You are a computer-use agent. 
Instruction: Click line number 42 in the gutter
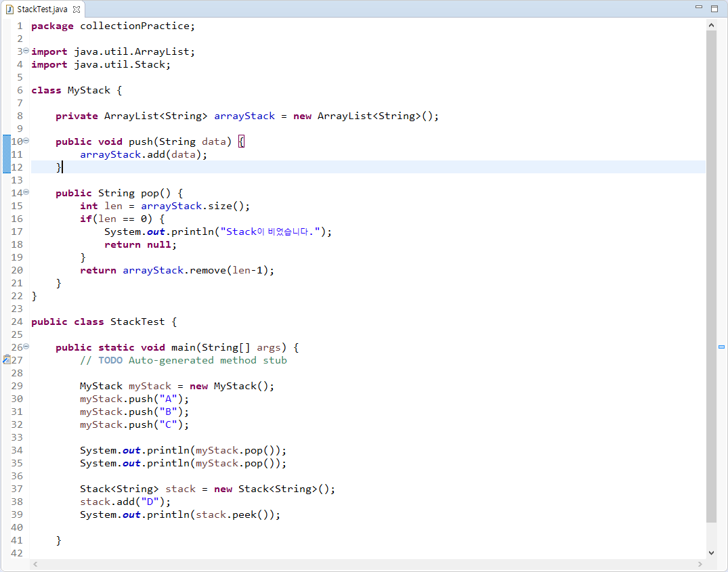[17, 553]
